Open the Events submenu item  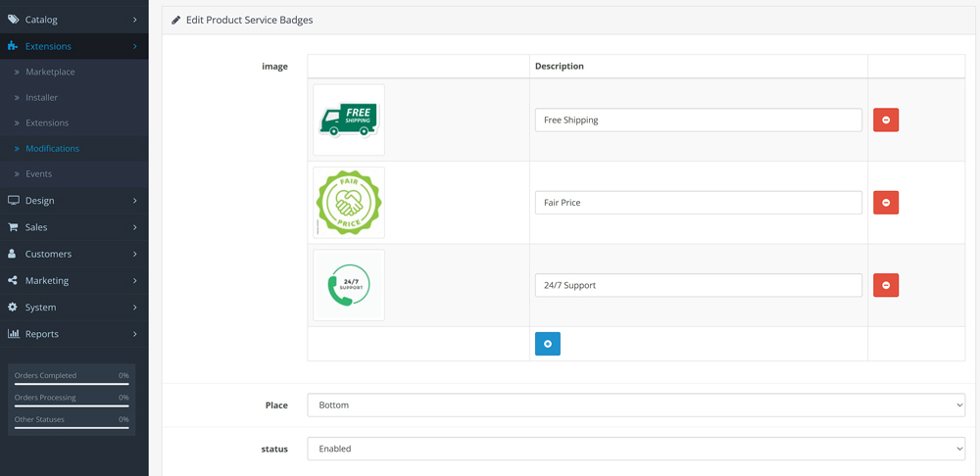[x=39, y=173]
